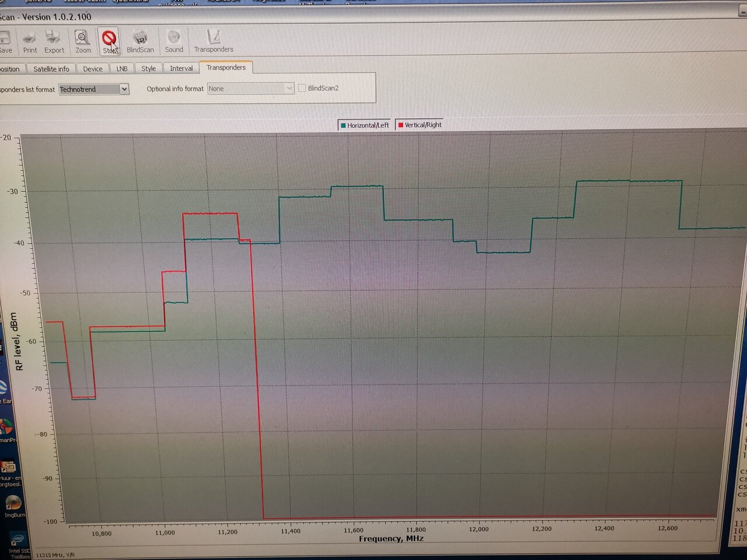Screen dimensions: 747x560
Task: Click the Print toolbar icon
Action: 30,42
